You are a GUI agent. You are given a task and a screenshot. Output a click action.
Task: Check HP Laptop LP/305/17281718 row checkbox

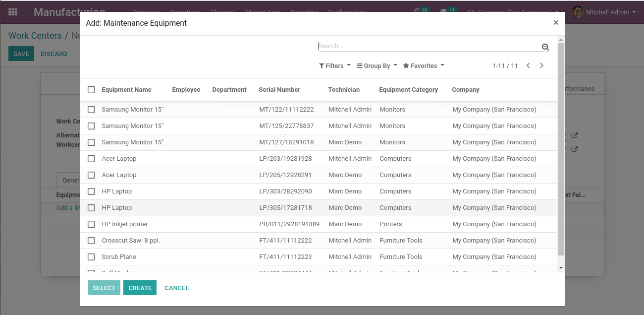pos(91,208)
